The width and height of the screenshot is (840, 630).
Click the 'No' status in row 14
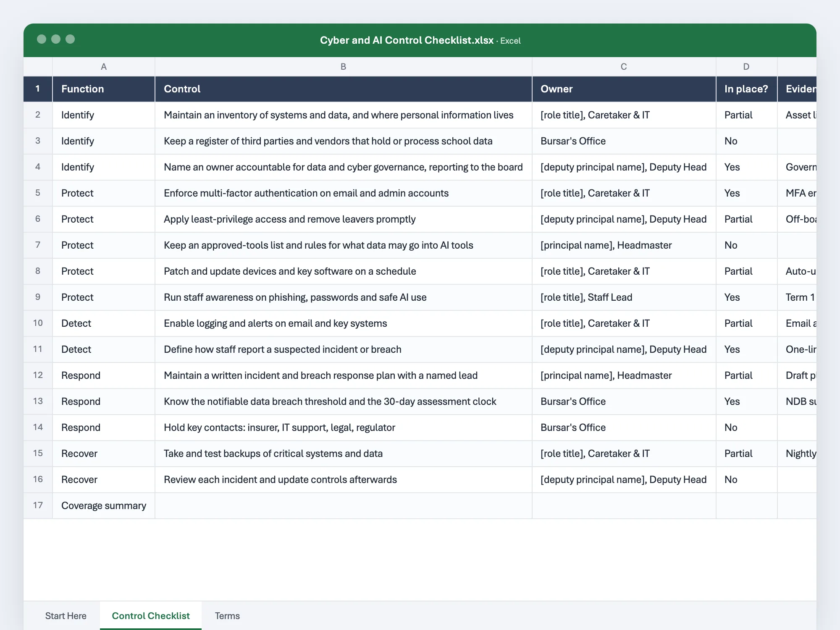[746, 427]
